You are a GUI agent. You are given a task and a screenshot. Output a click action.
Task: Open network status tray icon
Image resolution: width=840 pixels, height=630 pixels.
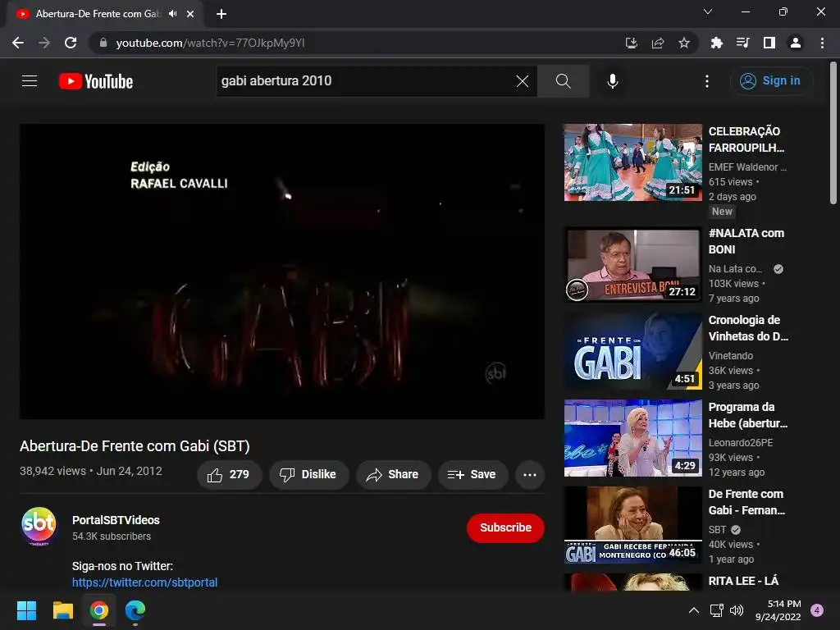[x=716, y=610]
